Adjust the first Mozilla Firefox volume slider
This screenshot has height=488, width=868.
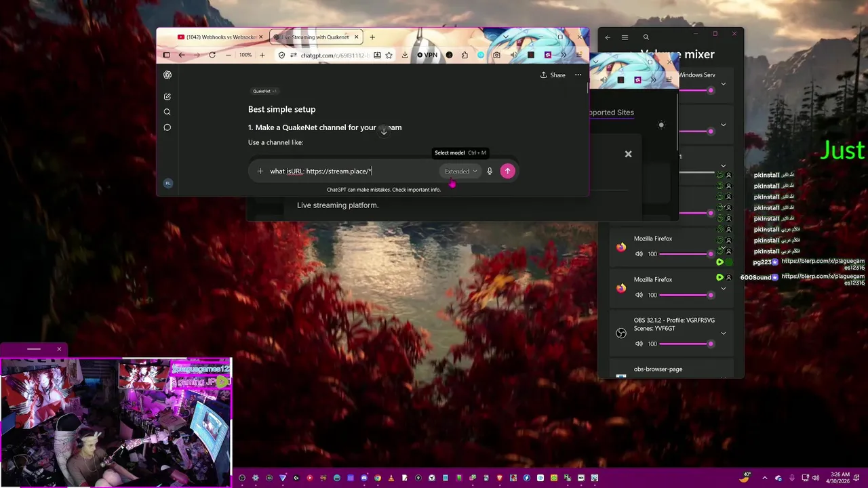click(686, 254)
